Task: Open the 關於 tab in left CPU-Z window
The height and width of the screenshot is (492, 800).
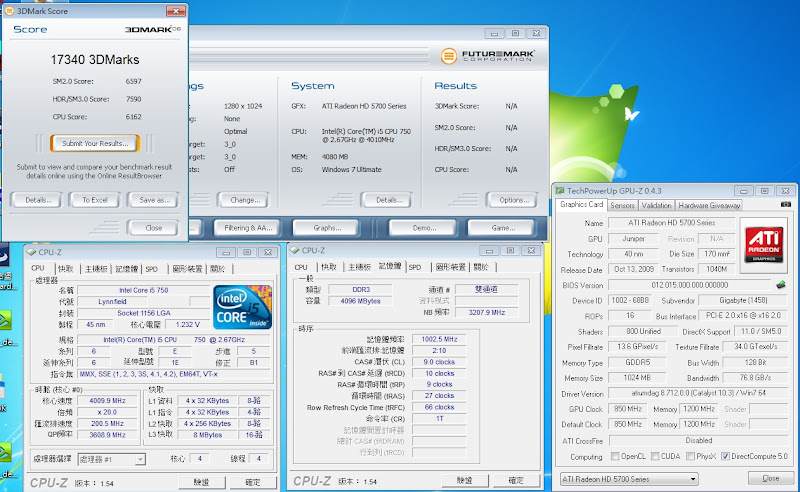Action: pyautogui.click(x=218, y=269)
